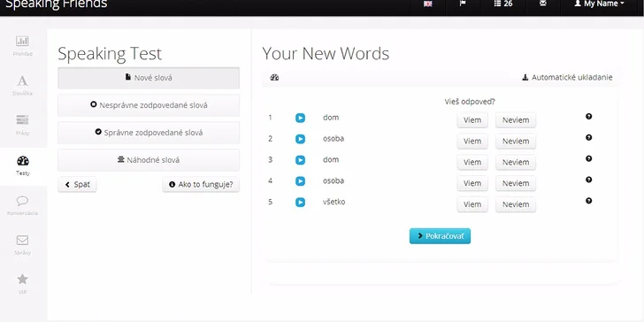Click Neviem for word 5 všetko
Screen dimensions: 644x322
tap(516, 204)
